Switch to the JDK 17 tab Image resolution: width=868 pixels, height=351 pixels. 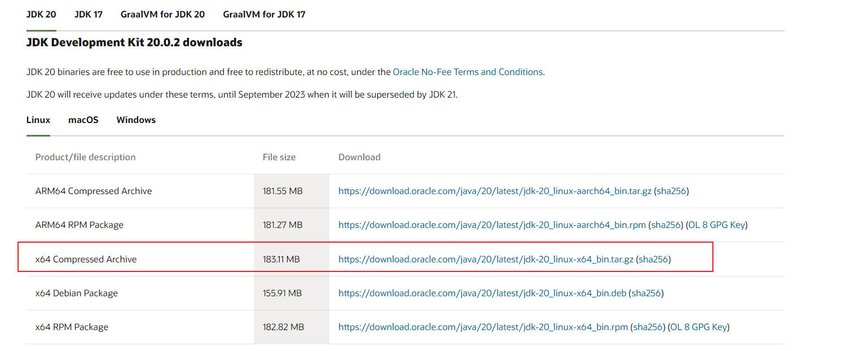[x=88, y=14]
